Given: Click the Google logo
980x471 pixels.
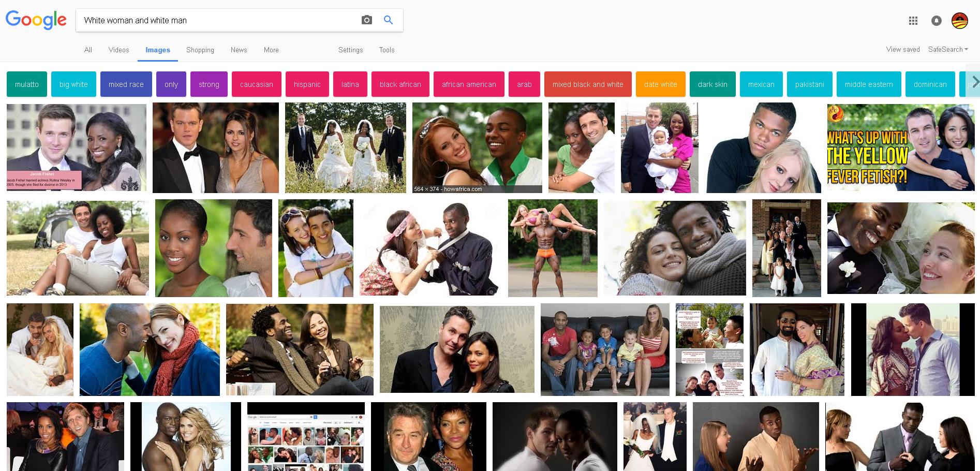Looking at the screenshot, I should [36, 20].
